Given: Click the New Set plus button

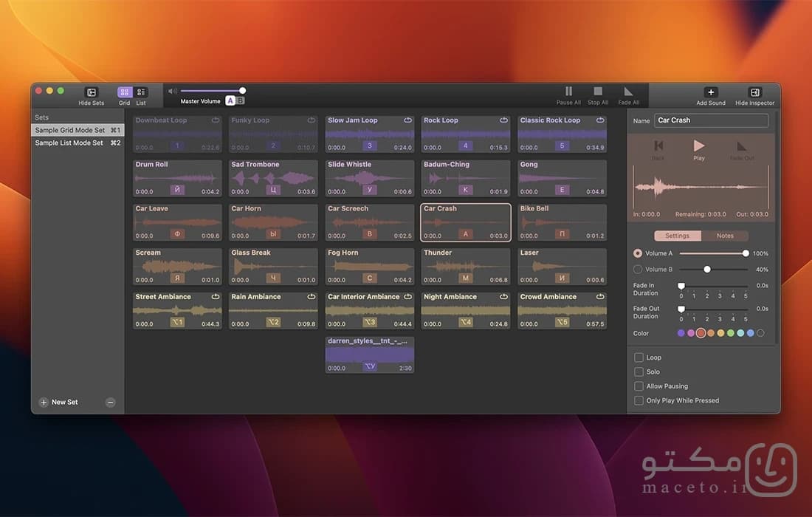Looking at the screenshot, I should pyautogui.click(x=44, y=402).
